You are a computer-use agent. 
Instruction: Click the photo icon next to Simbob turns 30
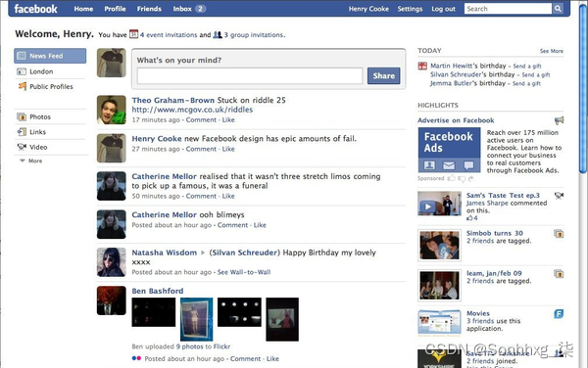point(559,234)
